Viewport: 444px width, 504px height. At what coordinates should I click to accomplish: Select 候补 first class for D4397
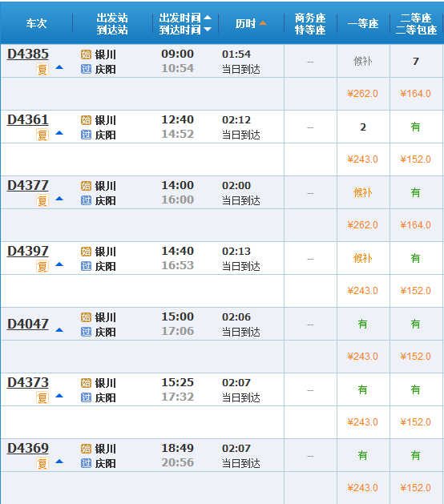(x=363, y=258)
